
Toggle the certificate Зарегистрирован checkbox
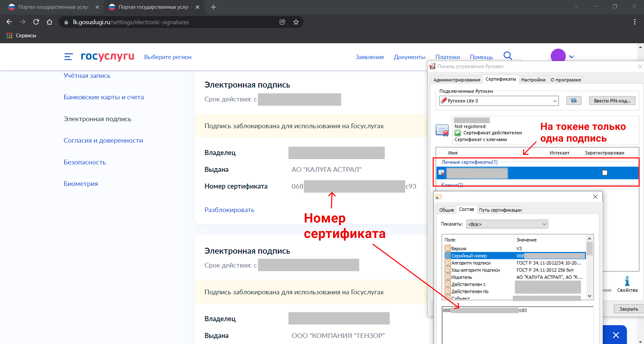point(605,173)
